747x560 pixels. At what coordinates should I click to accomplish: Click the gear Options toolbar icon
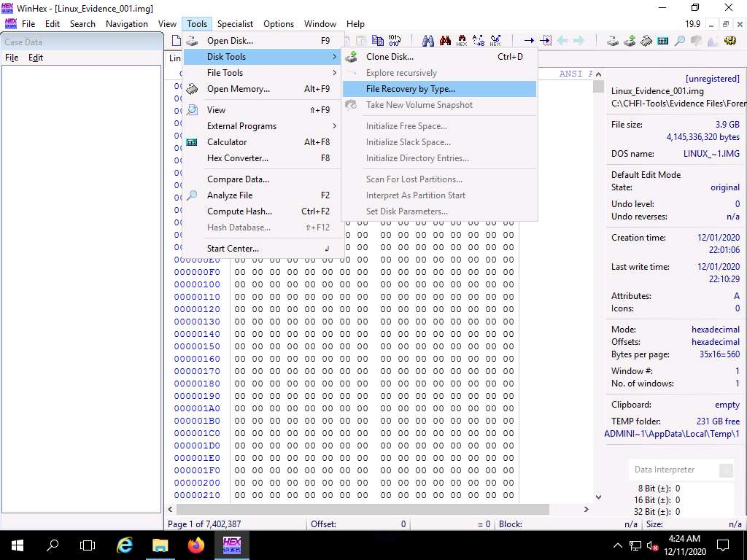click(x=729, y=41)
